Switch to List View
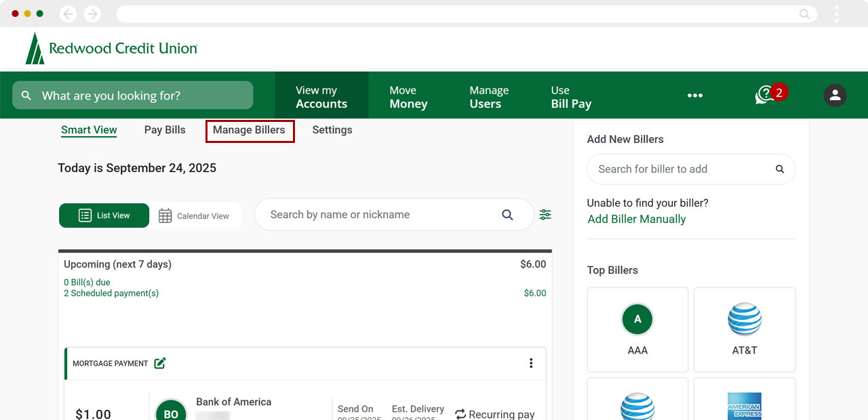 pos(104,215)
